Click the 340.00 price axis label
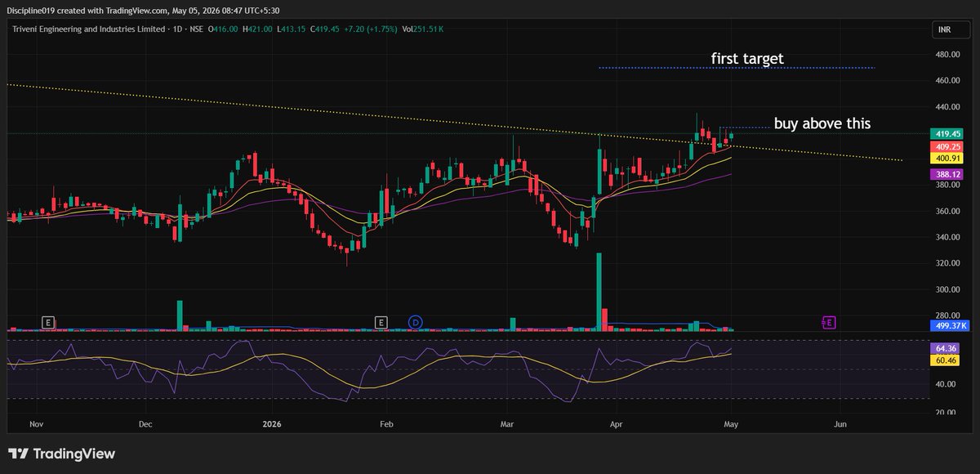 coord(947,237)
